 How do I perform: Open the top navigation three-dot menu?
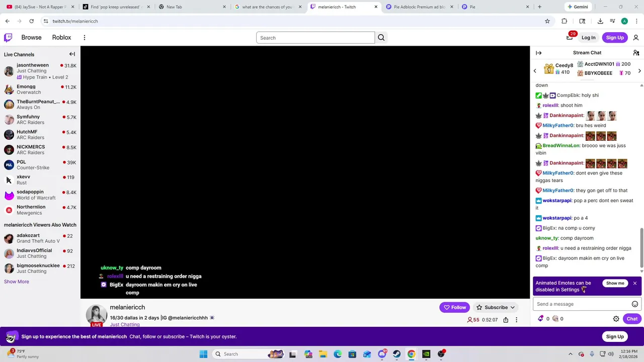pyautogui.click(x=85, y=38)
